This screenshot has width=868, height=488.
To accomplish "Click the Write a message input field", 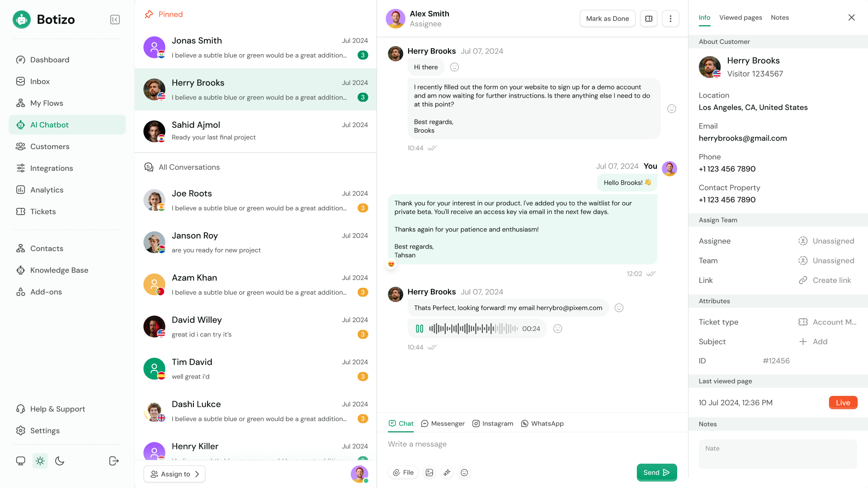I will click(497, 444).
